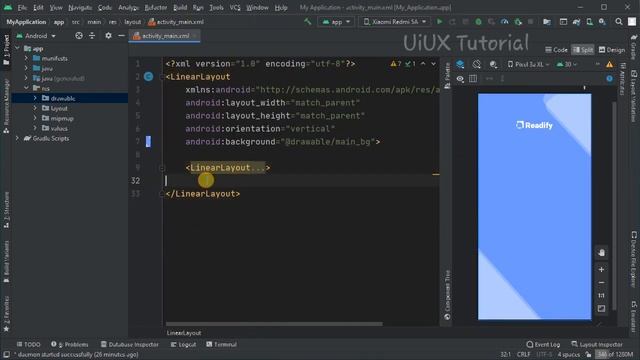640x360 pixels.
Task: Click the Search Everywhere magnifier icon
Action: click(619, 22)
